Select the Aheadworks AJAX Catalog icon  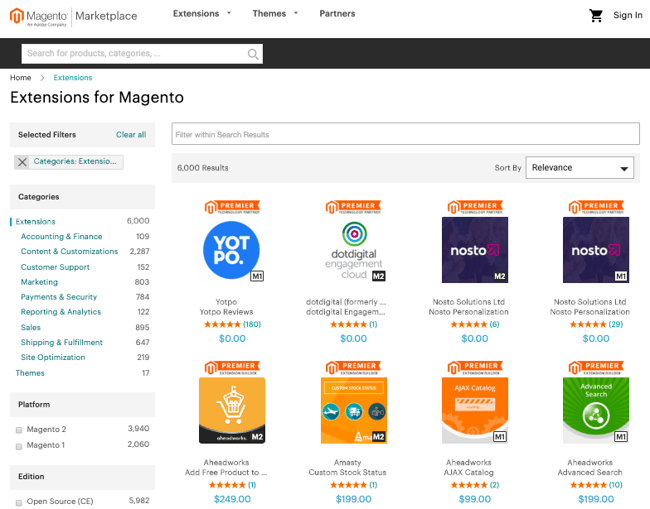click(x=474, y=410)
